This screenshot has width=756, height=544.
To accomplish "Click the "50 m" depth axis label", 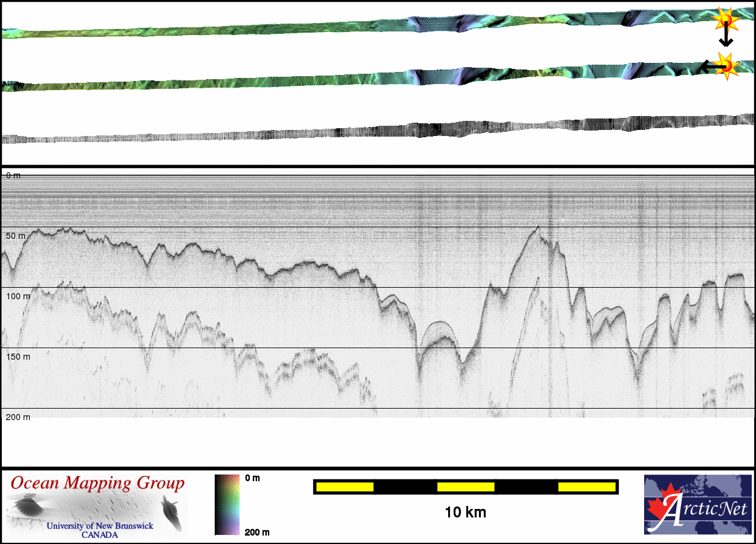I will click(16, 236).
